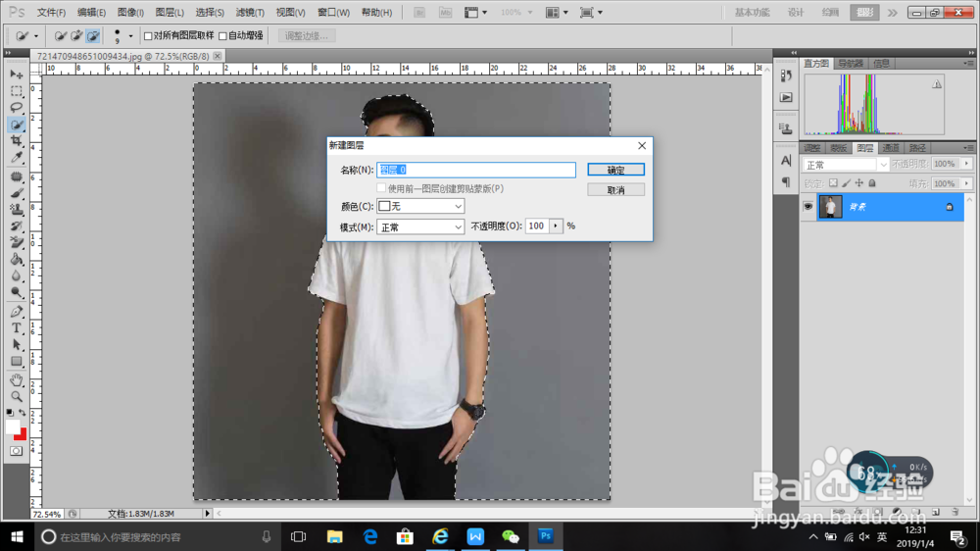
Task: Swap foreground and background colors
Action: pyautogui.click(x=23, y=413)
